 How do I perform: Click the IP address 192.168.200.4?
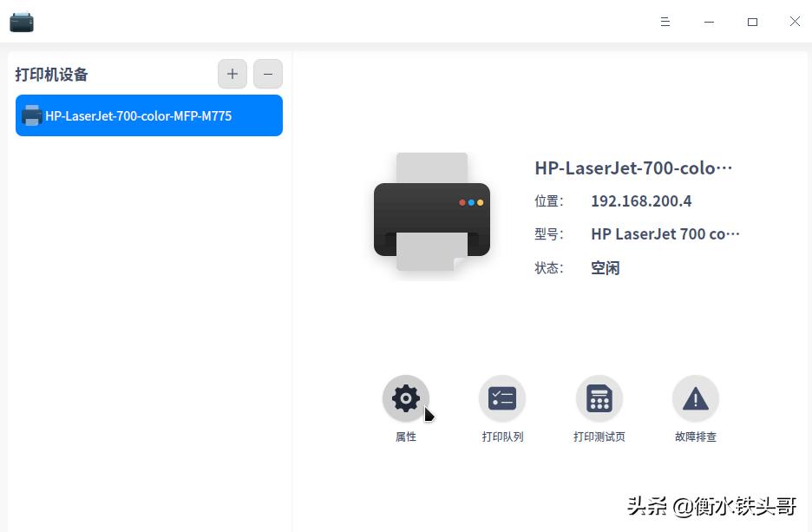(641, 200)
